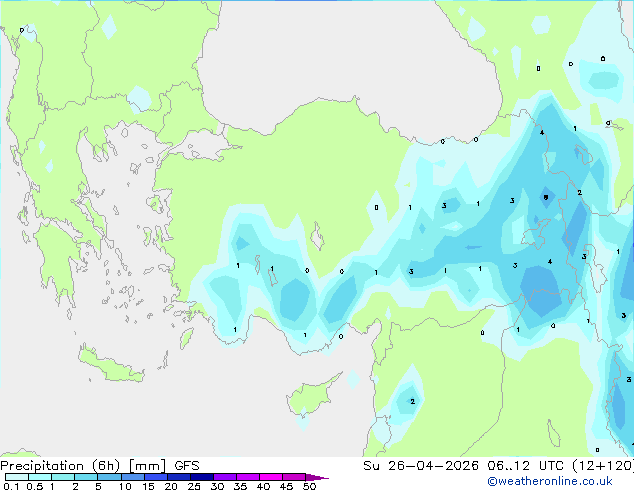This screenshot has width=634, height=490.
Task: Select the 0.5–1 mm legend color swatch
Action: tap(40, 477)
